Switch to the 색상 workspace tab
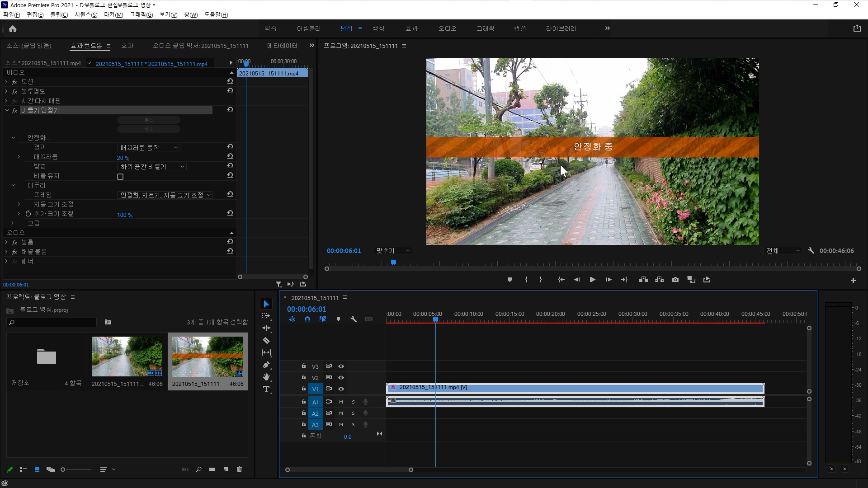Viewport: 868px width, 488px height. [378, 28]
